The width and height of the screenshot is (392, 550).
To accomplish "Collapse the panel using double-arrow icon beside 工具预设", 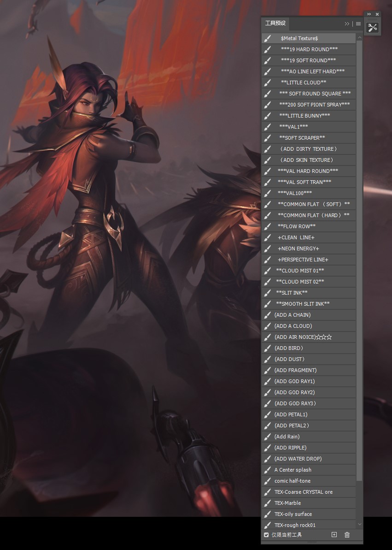I will 347,24.
